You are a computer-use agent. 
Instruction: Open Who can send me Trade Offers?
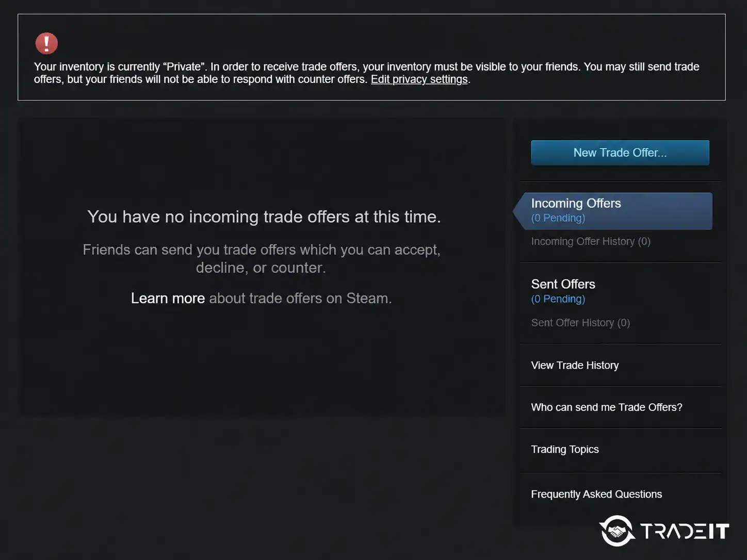pos(607,407)
